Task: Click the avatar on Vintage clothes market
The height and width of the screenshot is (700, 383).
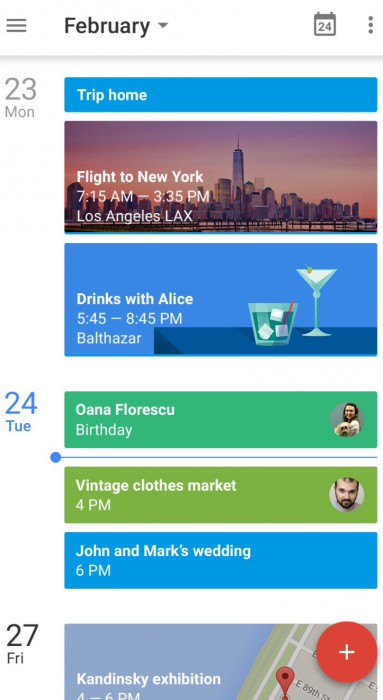Action: [x=347, y=495]
